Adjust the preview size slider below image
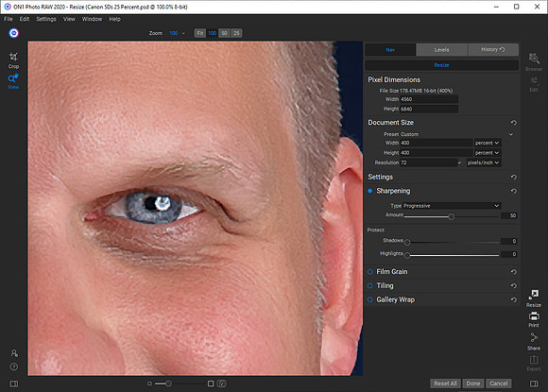This screenshot has height=392, width=548. [168, 383]
